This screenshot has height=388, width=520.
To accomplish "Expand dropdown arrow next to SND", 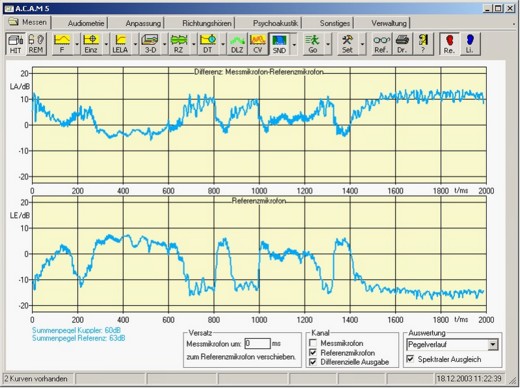I will click(294, 44).
